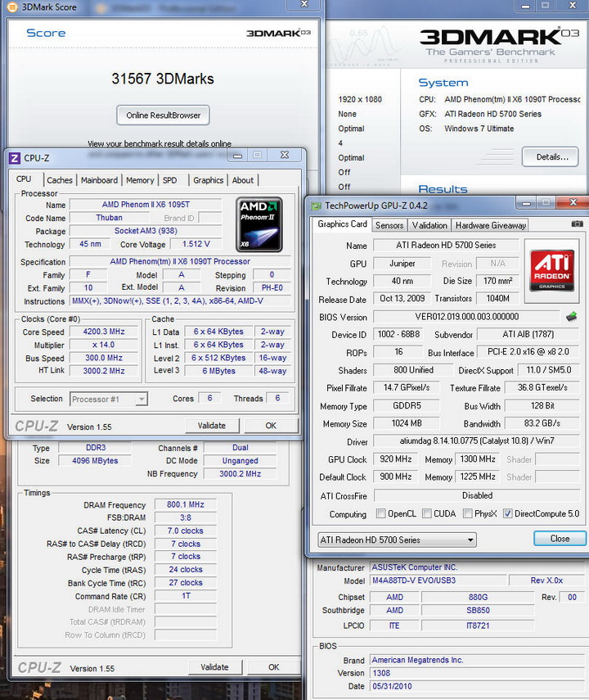
Task: Toggle the OpenCL checkbox
Action: click(380, 514)
